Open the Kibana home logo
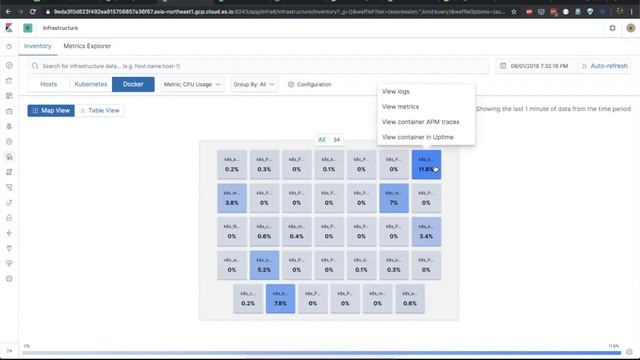The width and height of the screenshot is (640, 360). click(9, 28)
